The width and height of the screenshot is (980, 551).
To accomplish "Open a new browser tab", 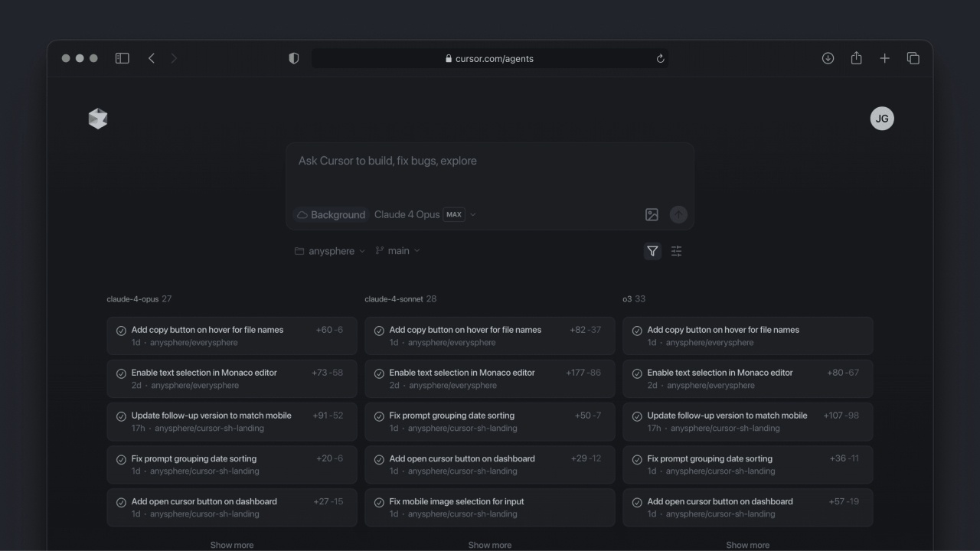I will (884, 58).
